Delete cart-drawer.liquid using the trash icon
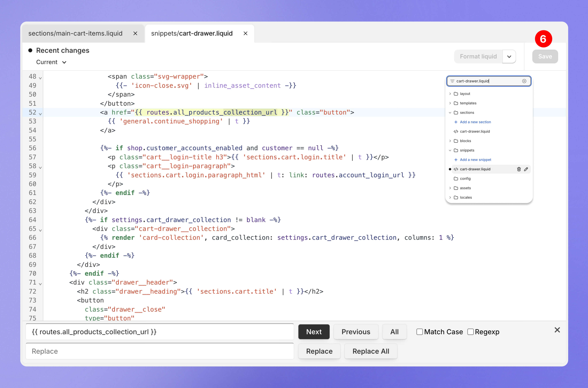Viewport: 588px width, 388px height. pos(519,169)
